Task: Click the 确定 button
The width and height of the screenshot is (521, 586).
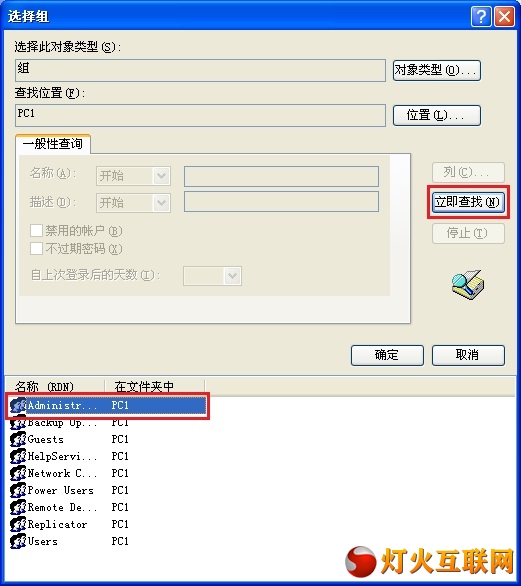Action: [x=387, y=355]
